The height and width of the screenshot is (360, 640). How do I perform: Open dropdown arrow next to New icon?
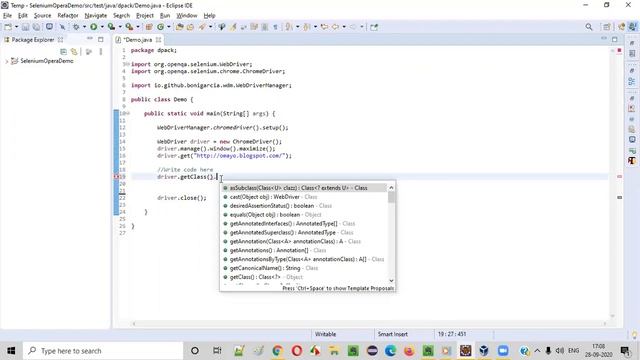point(16,27)
